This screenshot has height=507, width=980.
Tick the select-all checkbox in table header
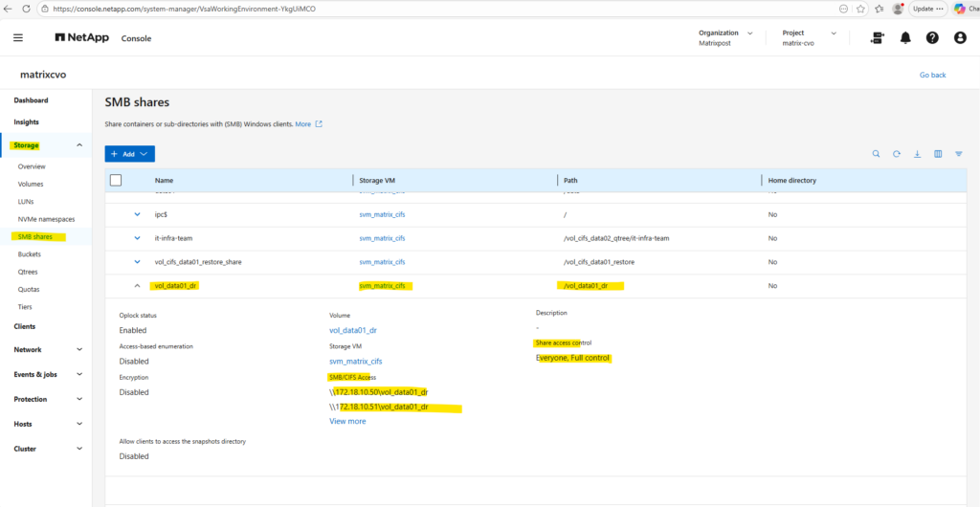(x=116, y=180)
